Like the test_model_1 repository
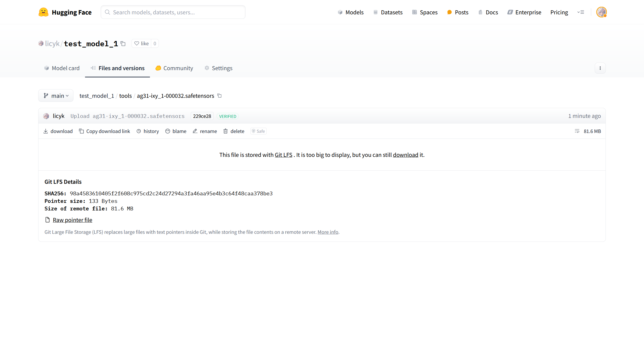Screen dimensions: 644x362 point(141,43)
